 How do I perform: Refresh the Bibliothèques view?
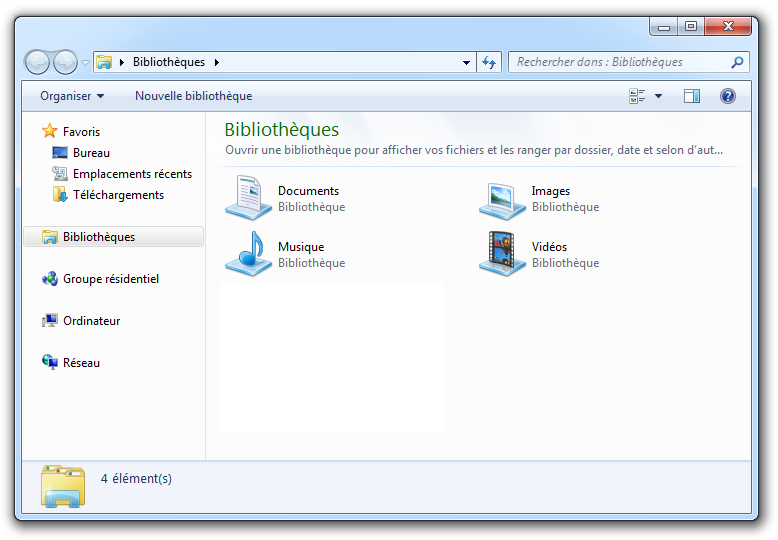click(x=489, y=63)
